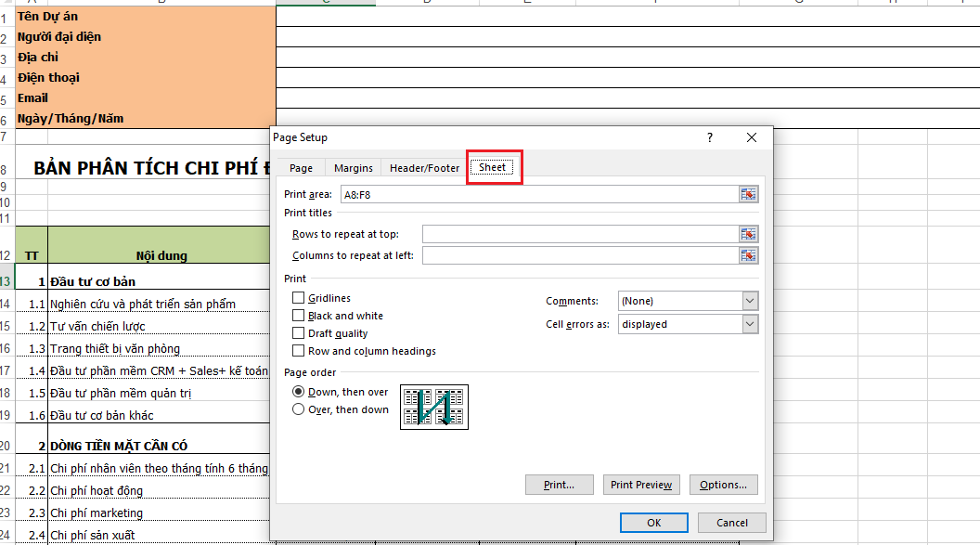Image resolution: width=980 pixels, height=545 pixels.
Task: Open the dialog Help question mark
Action: (x=709, y=136)
